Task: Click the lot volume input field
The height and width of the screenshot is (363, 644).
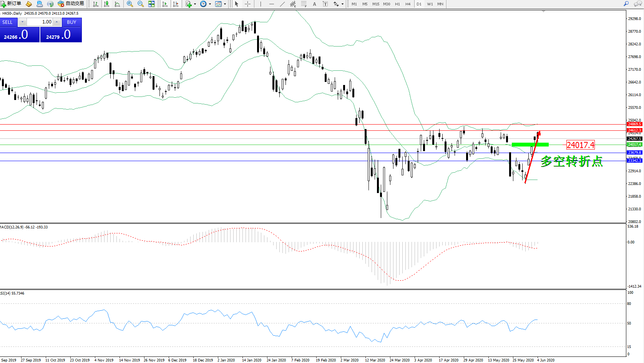Action: pos(40,22)
